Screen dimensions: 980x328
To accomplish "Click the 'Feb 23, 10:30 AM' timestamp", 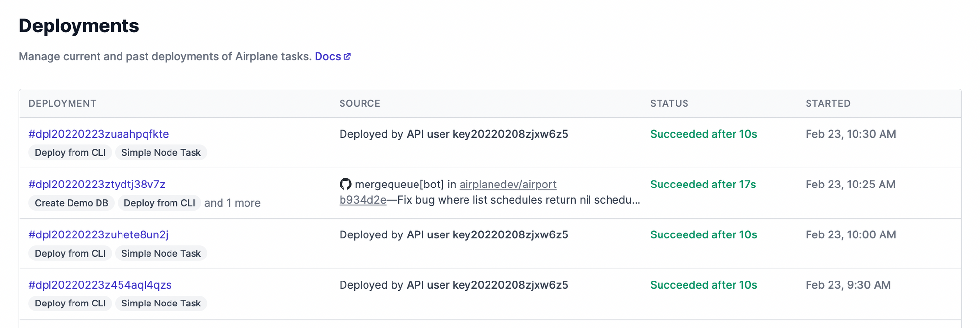I will pyautogui.click(x=851, y=134).
